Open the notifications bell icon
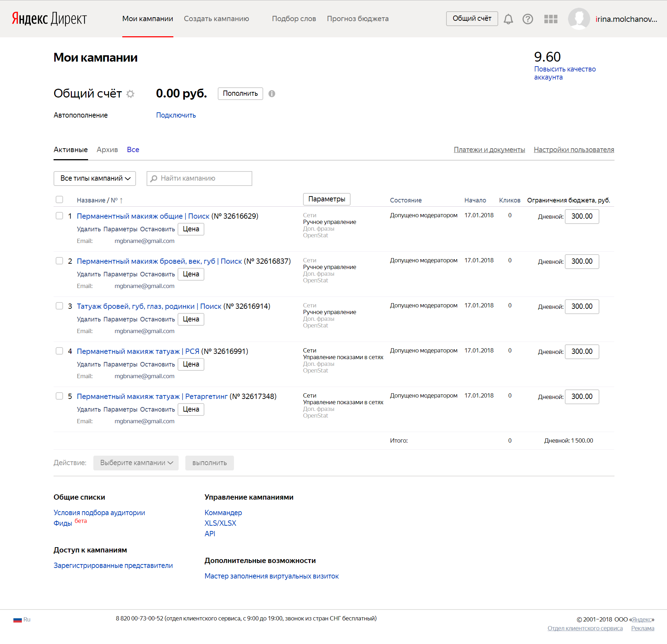The image size is (667, 644). [508, 19]
